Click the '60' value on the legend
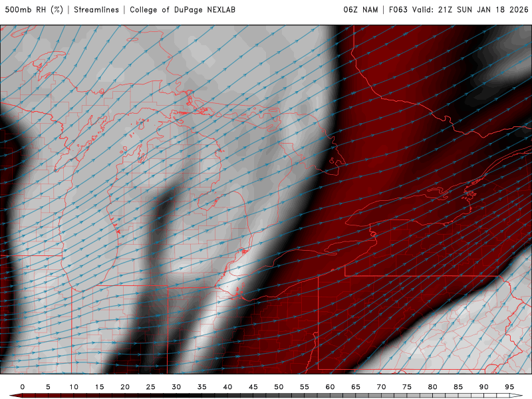 [x=330, y=387]
